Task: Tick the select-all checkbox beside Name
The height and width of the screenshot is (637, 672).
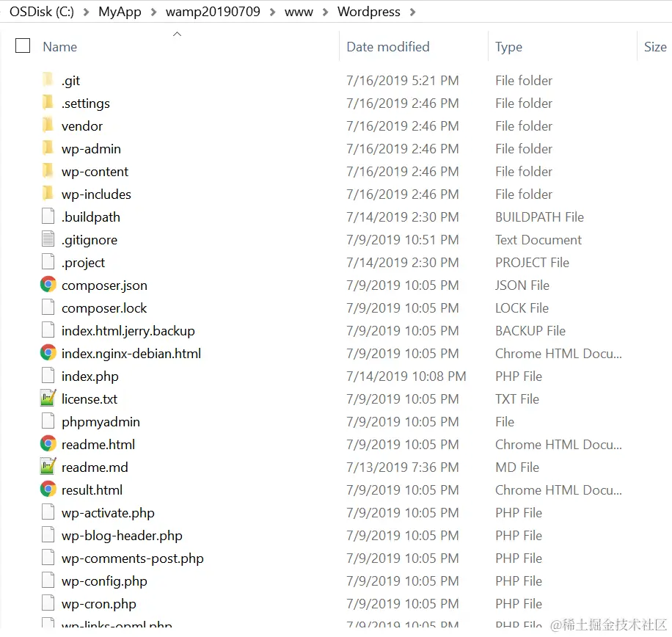Action: click(23, 46)
